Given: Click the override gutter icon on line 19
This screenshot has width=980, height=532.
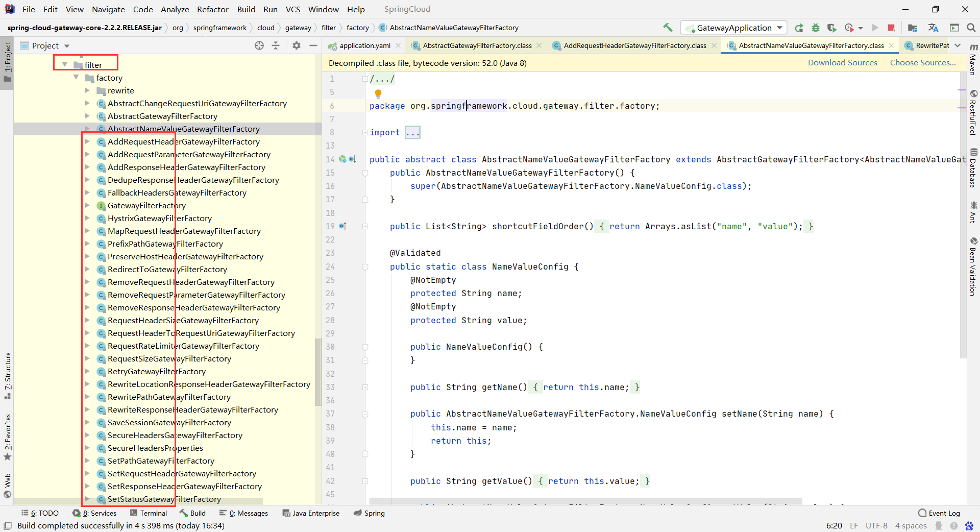Looking at the screenshot, I should point(342,226).
